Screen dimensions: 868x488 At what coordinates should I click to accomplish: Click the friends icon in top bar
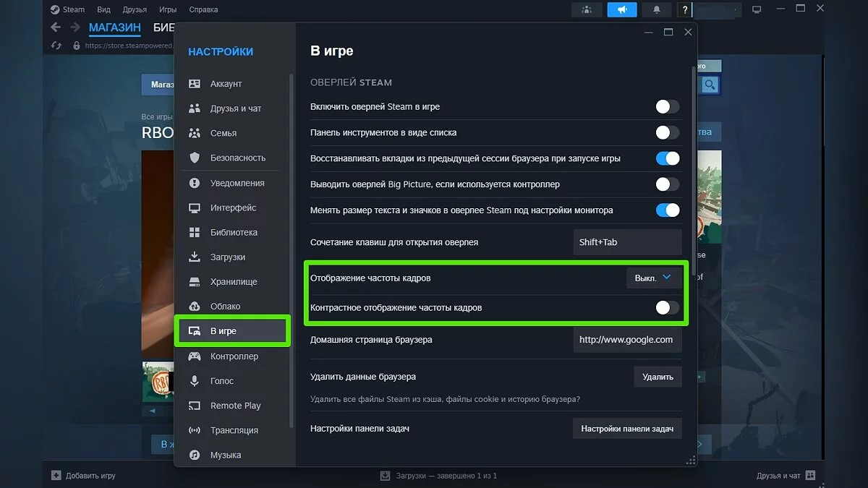click(x=587, y=9)
